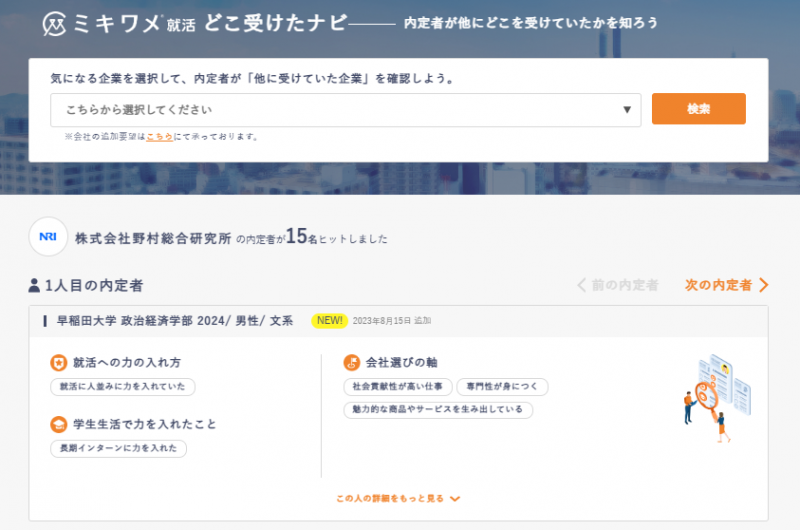Click the 15名 hit count text
800x530 pixels.
[x=302, y=237]
